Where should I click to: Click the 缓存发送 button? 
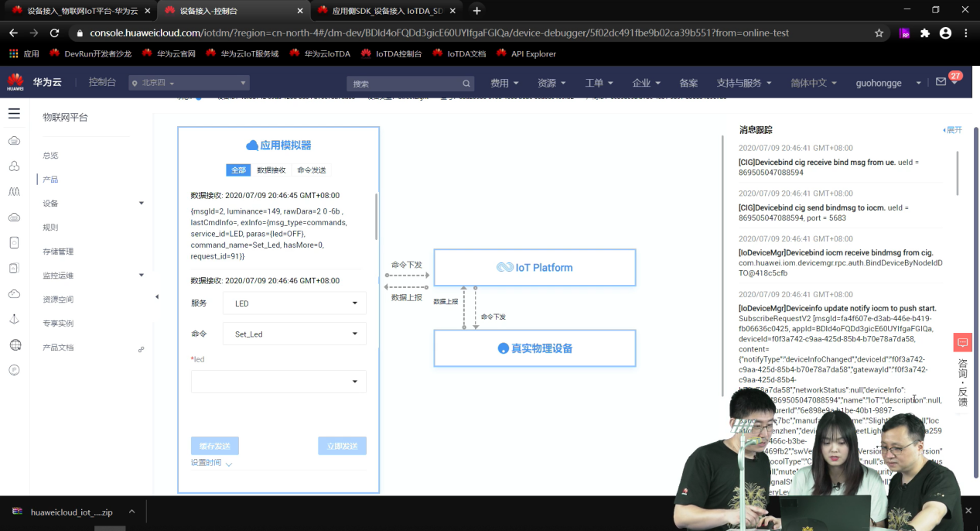click(x=215, y=446)
